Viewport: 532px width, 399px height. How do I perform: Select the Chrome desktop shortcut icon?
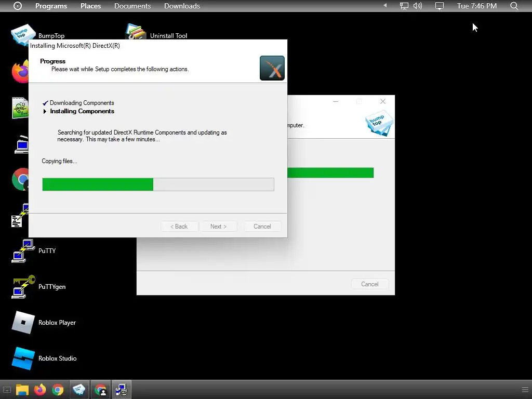coord(20,179)
